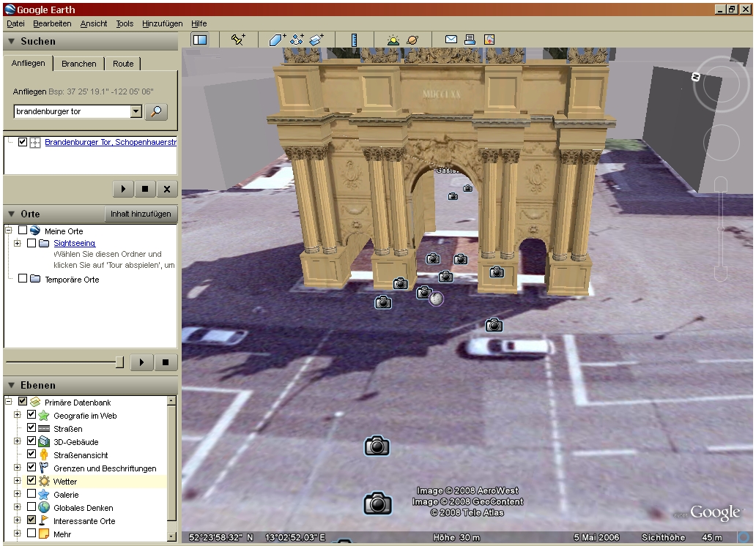The height and width of the screenshot is (546, 756).
Task: Click the N north indicator on compass
Action: [695, 77]
